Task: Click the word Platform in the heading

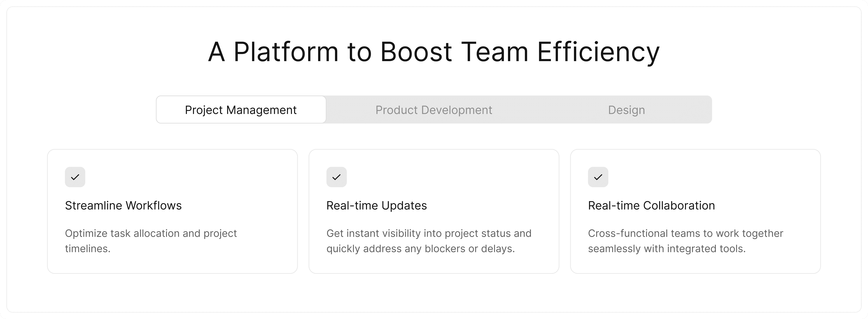Action: pos(286,52)
